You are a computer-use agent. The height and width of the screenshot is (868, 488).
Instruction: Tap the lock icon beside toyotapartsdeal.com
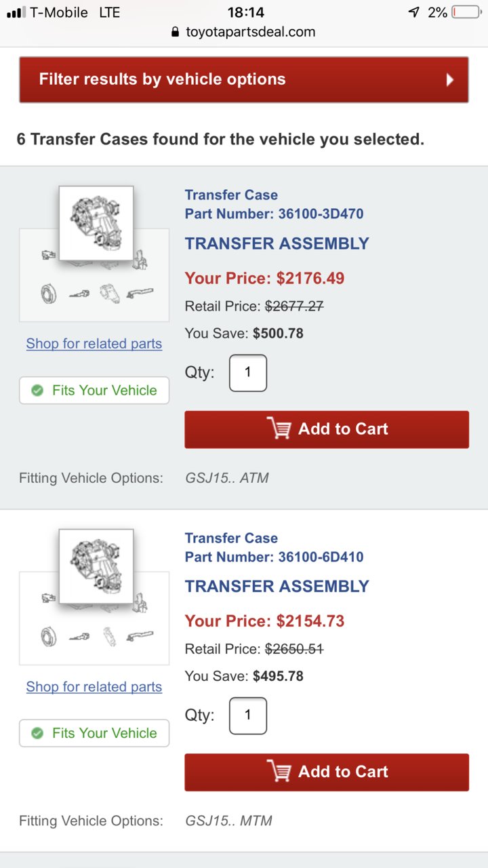click(176, 32)
